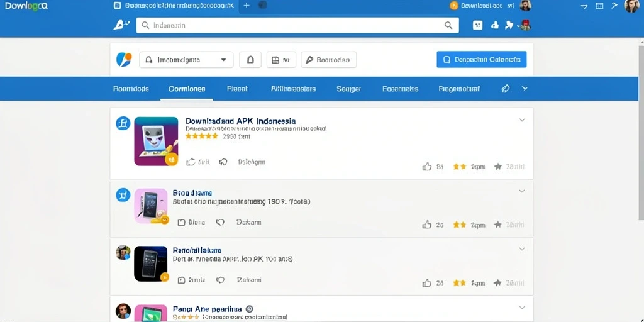Open the 'Inodemdgnne' dropdown
The width and height of the screenshot is (644, 322).
186,60
